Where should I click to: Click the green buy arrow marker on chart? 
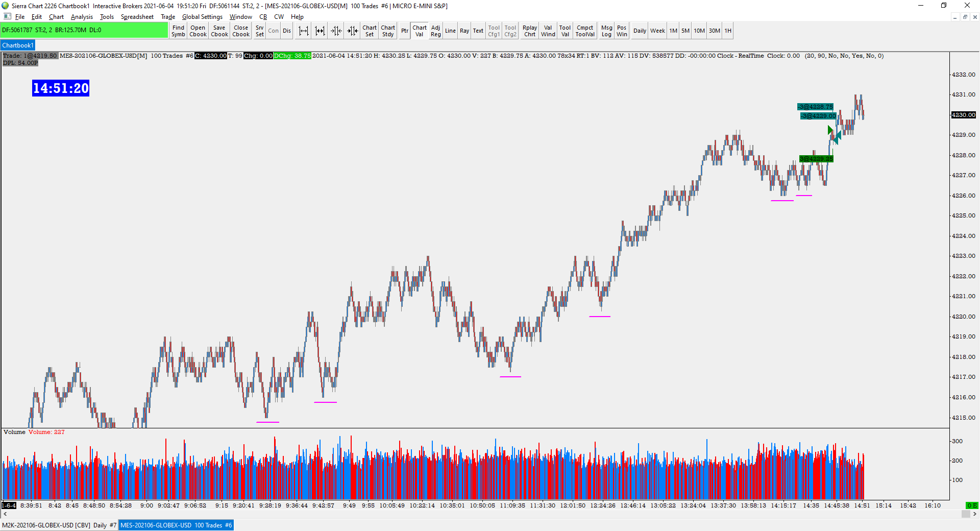coord(830,130)
